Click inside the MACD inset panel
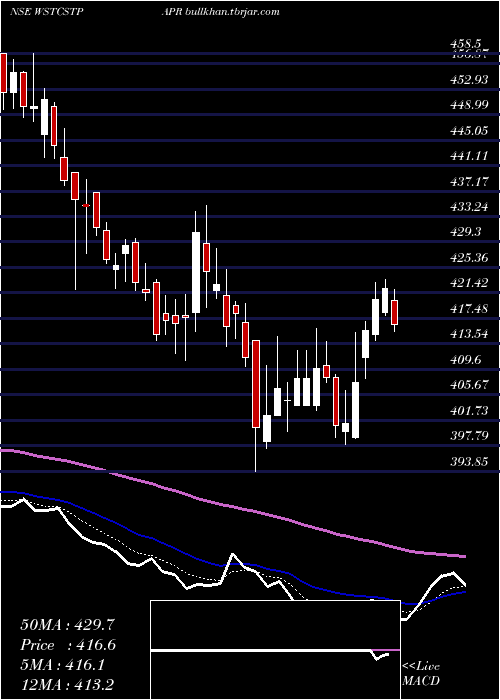 pos(275,650)
